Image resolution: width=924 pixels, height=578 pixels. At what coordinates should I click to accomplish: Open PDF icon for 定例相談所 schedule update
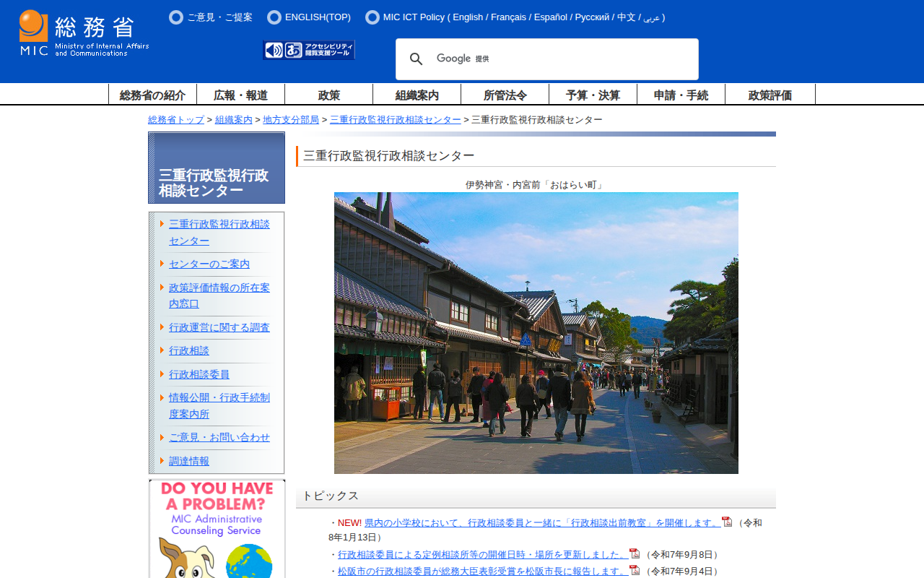[x=635, y=553]
